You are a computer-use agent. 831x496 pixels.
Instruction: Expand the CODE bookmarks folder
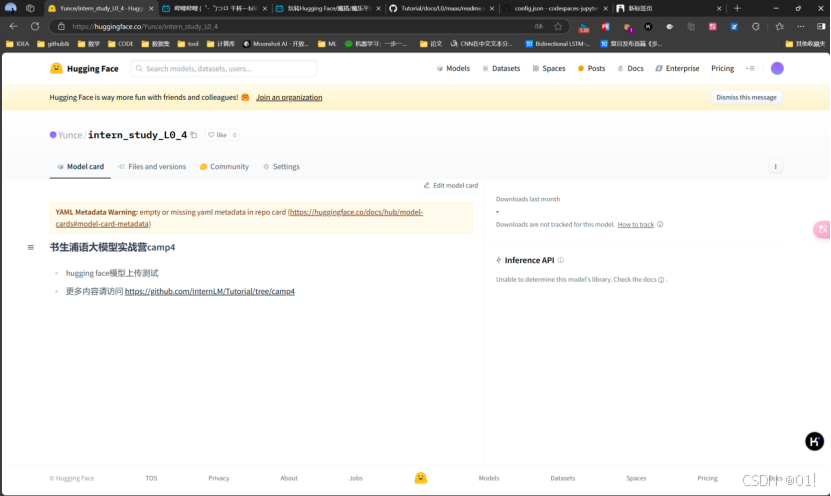[x=121, y=44]
